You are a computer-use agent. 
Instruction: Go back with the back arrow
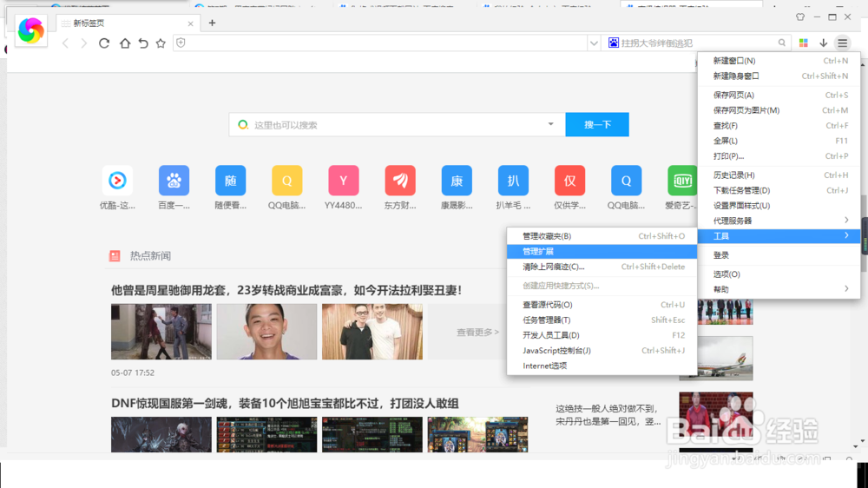[65, 43]
